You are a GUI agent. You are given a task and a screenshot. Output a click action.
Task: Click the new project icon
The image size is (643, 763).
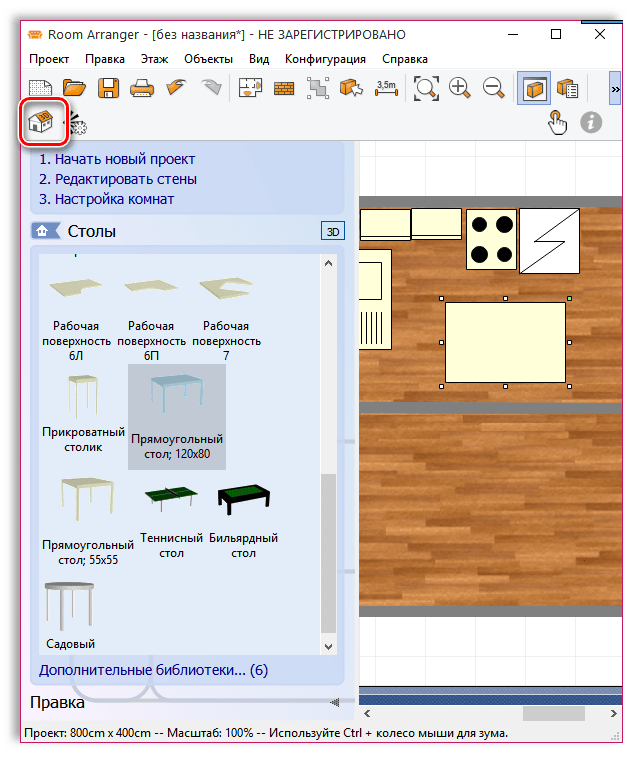click(x=41, y=89)
